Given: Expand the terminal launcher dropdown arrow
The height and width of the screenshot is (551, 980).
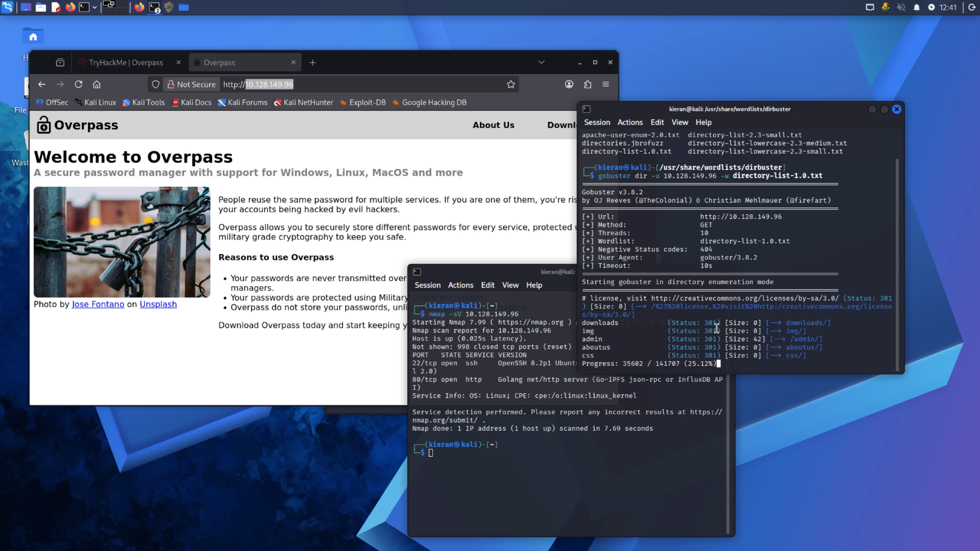Looking at the screenshot, I should click(x=94, y=7).
